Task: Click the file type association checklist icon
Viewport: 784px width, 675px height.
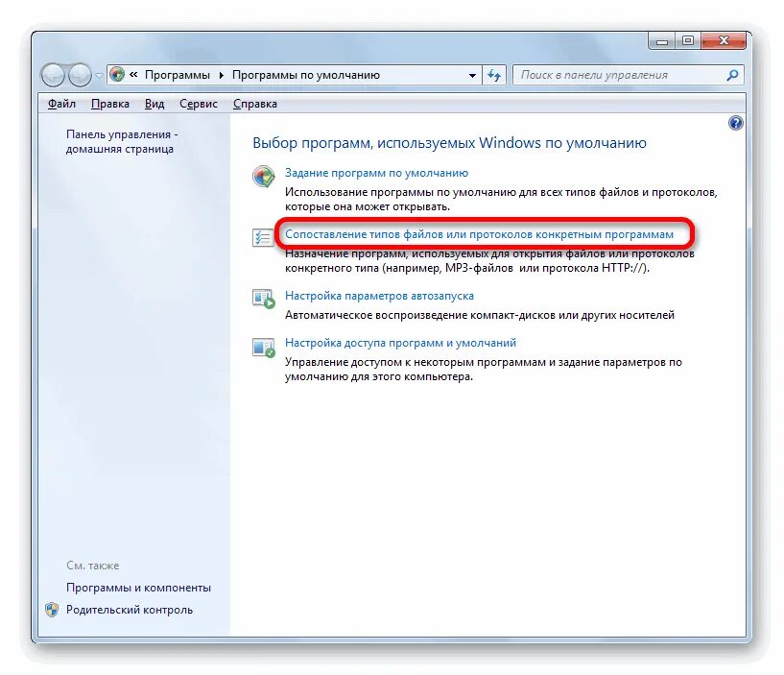Action: click(x=263, y=237)
